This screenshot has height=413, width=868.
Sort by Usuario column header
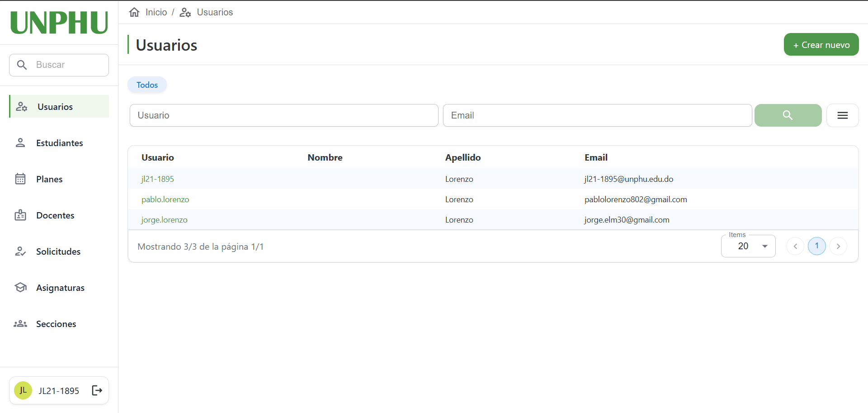click(x=158, y=157)
